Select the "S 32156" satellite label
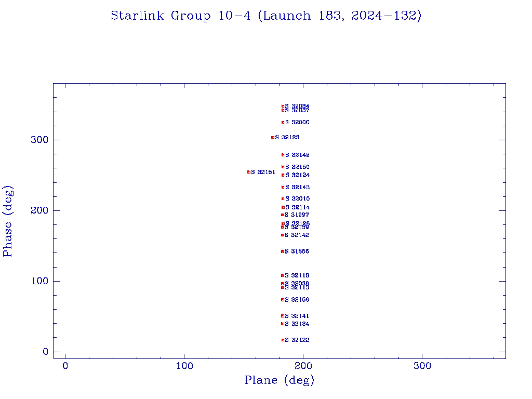 coord(297,300)
